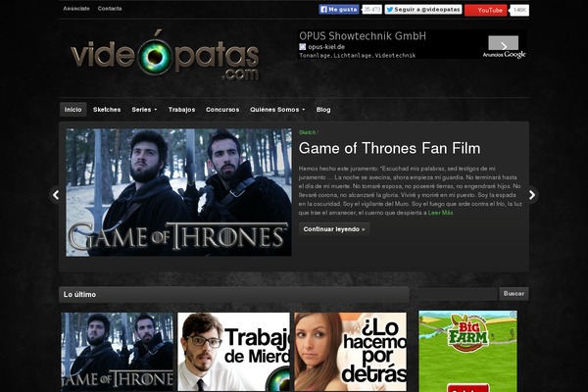Open the Trabajos de Mierda thumbnail
This screenshot has height=392, width=588.
[233, 352]
